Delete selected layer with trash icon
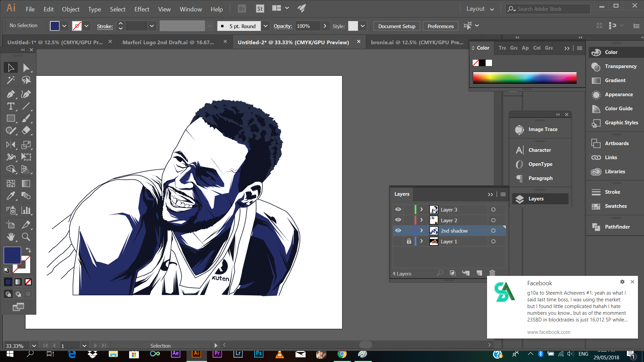This screenshot has height=362, width=644. tap(492, 273)
